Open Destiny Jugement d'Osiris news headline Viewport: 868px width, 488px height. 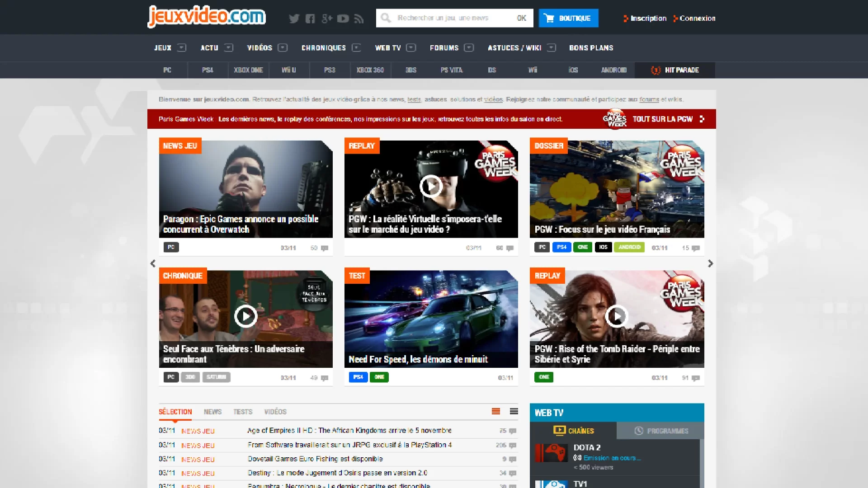pyautogui.click(x=337, y=473)
